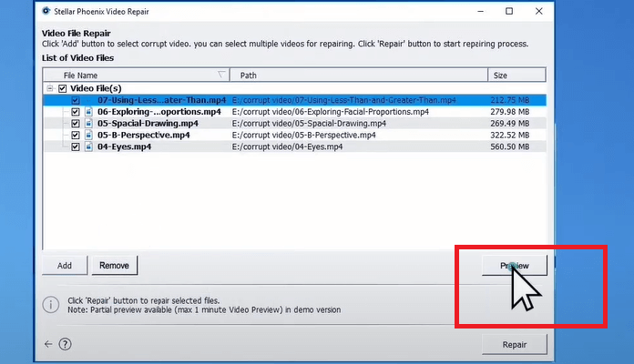The image size is (634, 364).
Task: Sort by the Path column header
Action: point(359,76)
